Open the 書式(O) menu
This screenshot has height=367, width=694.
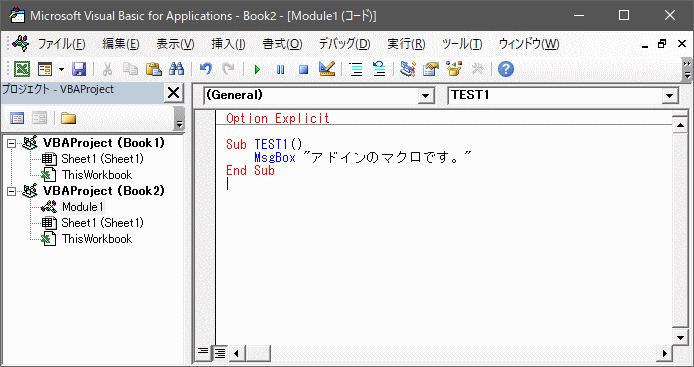282,44
